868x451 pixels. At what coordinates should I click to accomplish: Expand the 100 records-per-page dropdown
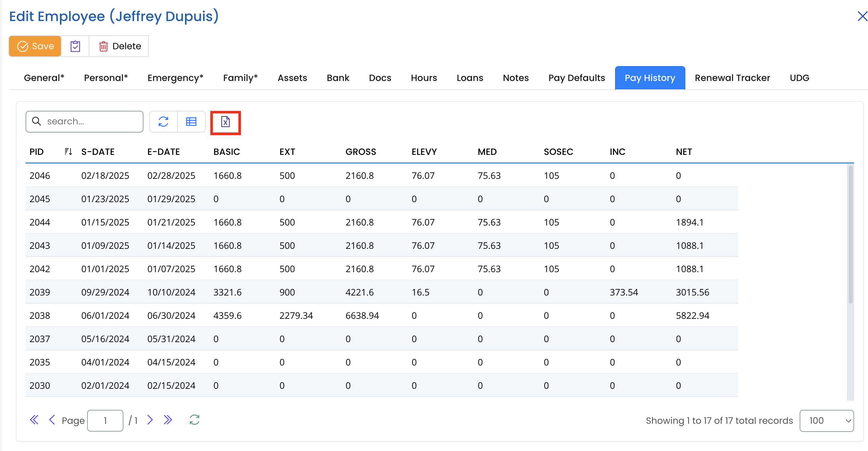826,421
